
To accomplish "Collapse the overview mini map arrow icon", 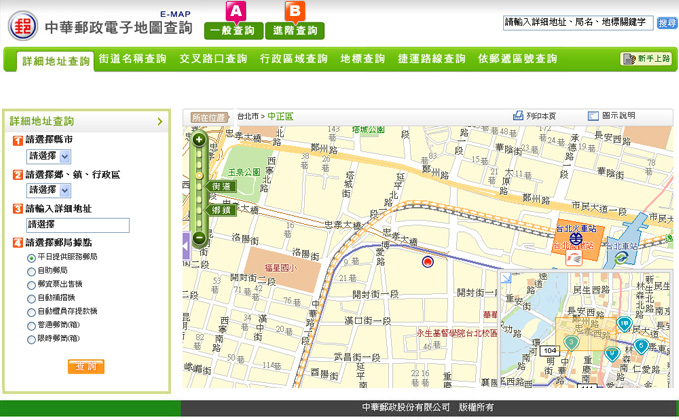I will pyautogui.click(x=506, y=278).
